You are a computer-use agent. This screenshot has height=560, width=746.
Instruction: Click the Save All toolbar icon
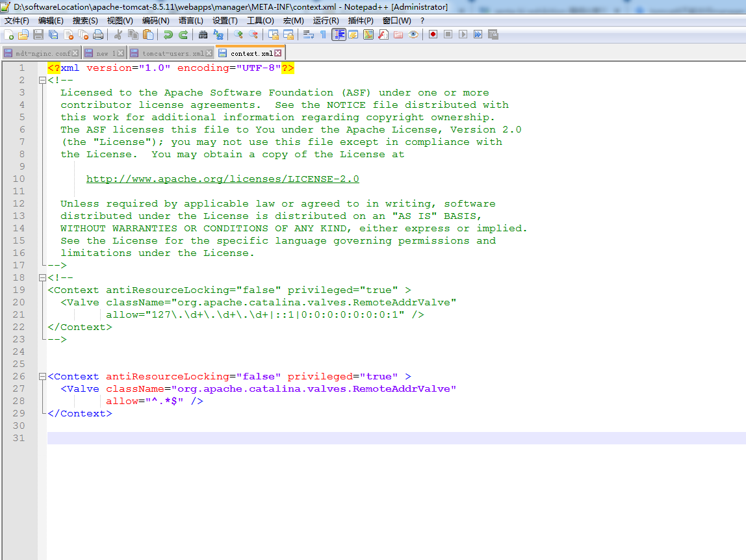tap(53, 34)
